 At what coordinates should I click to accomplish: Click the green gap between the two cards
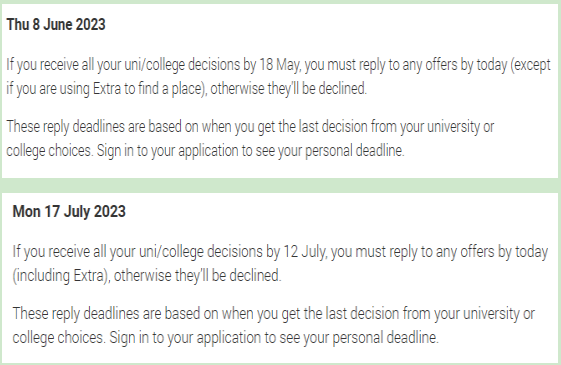click(x=280, y=185)
